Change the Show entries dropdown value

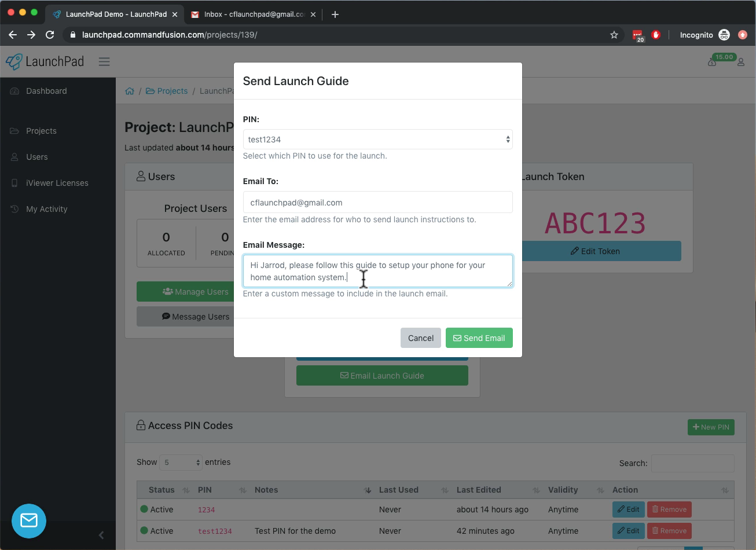click(x=180, y=463)
